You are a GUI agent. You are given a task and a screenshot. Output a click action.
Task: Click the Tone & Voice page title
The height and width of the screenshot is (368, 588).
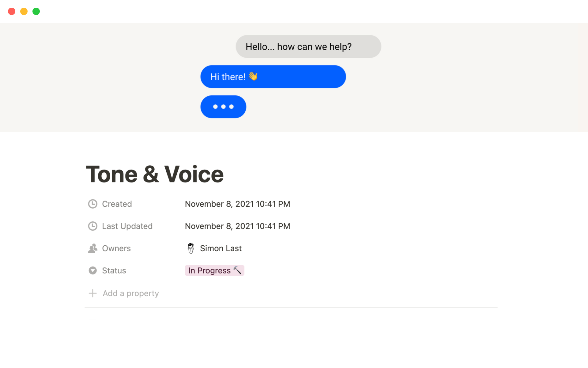pos(155,174)
